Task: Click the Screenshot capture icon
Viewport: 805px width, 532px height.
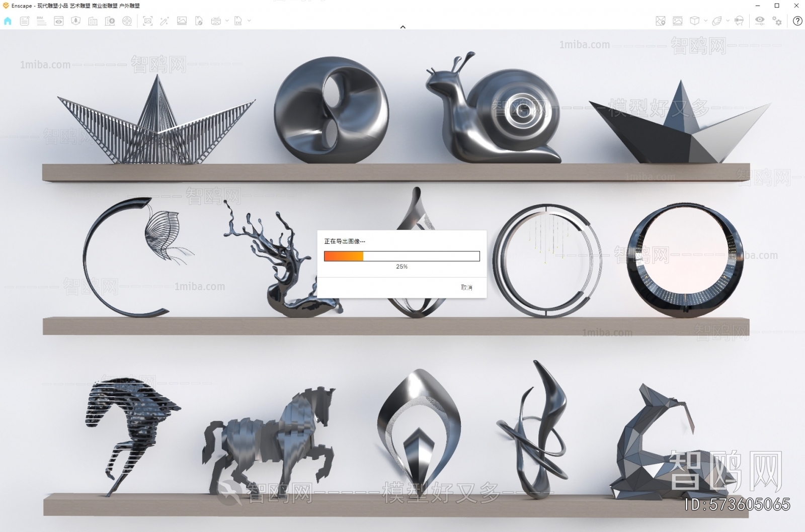Action: (x=147, y=21)
